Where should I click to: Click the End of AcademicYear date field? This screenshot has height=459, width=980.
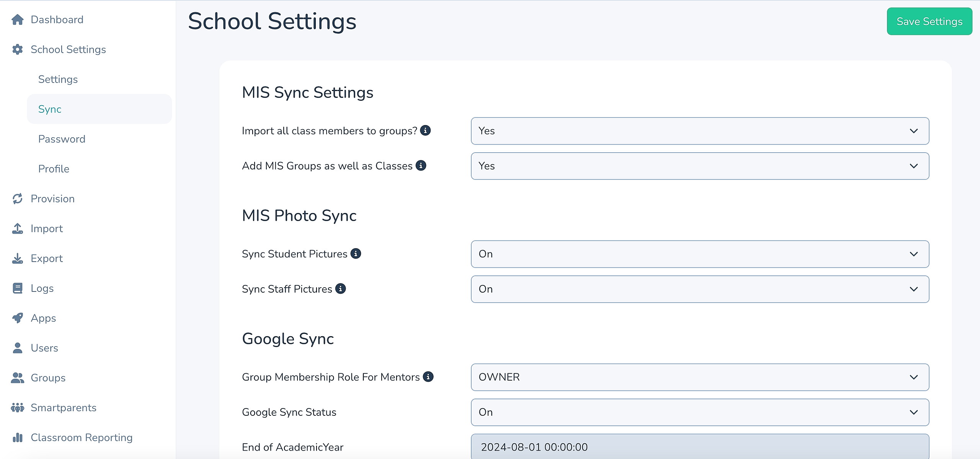pos(699,447)
